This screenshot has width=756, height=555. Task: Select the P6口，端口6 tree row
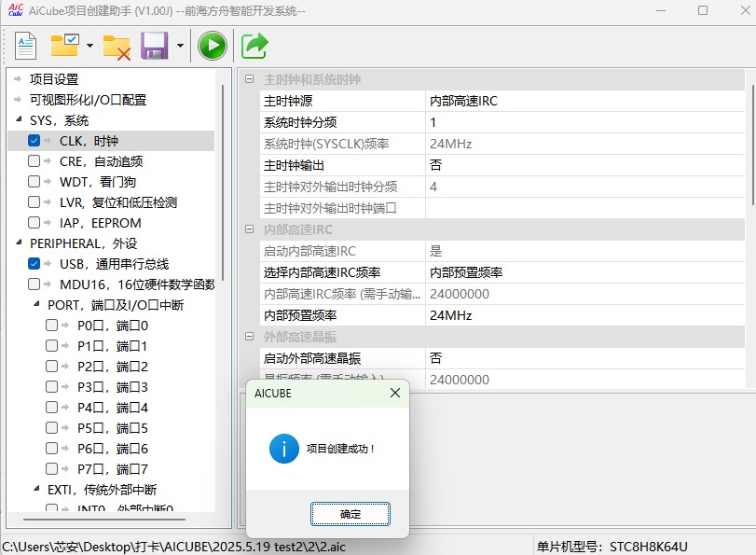coord(113,449)
